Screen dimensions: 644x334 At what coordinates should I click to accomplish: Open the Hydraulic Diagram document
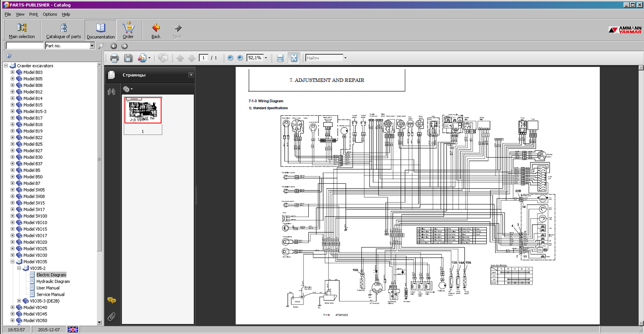(x=53, y=281)
